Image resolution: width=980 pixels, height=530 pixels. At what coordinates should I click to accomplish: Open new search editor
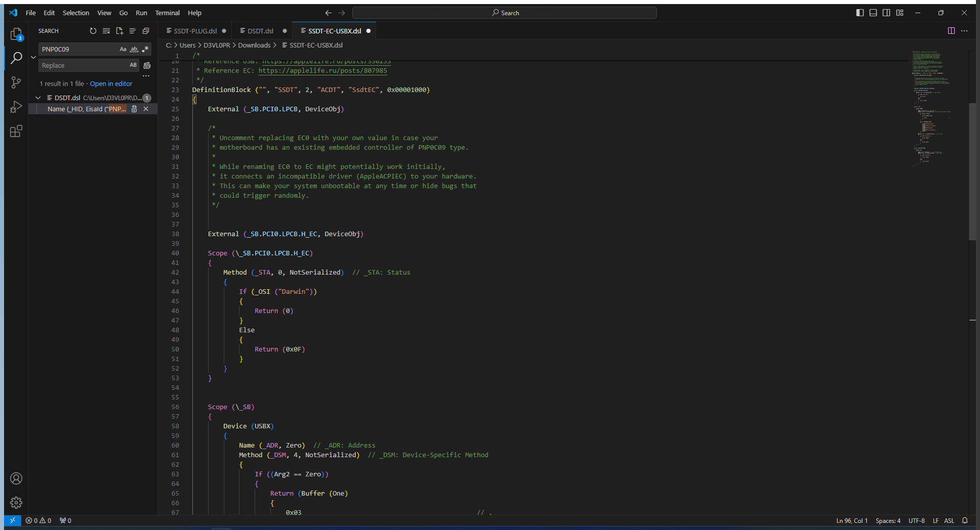click(119, 31)
